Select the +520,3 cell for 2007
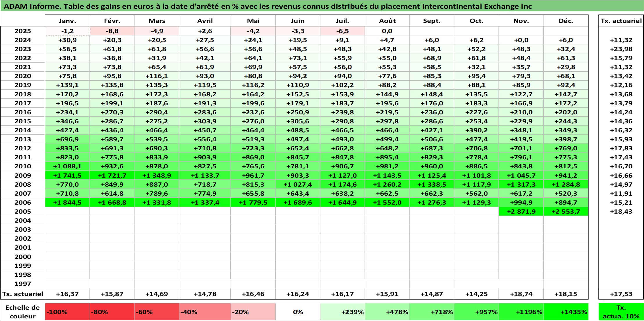The image size is (644, 321). tap(566, 194)
